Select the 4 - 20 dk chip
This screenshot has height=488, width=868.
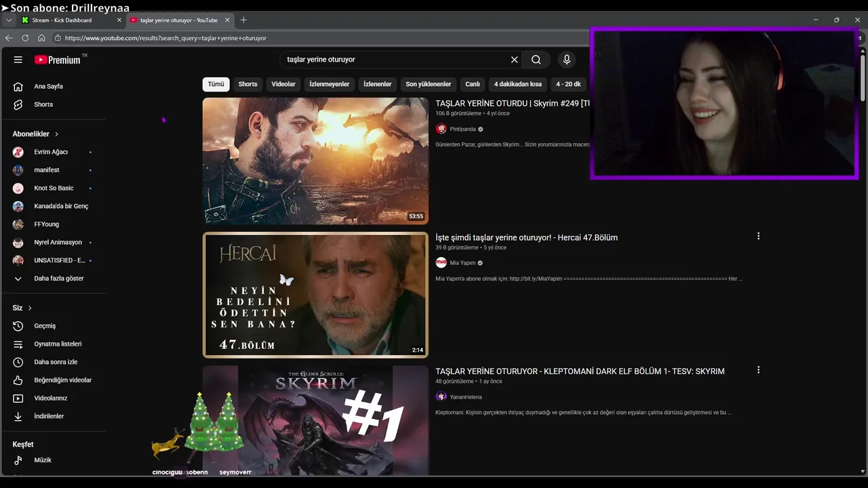coord(568,84)
